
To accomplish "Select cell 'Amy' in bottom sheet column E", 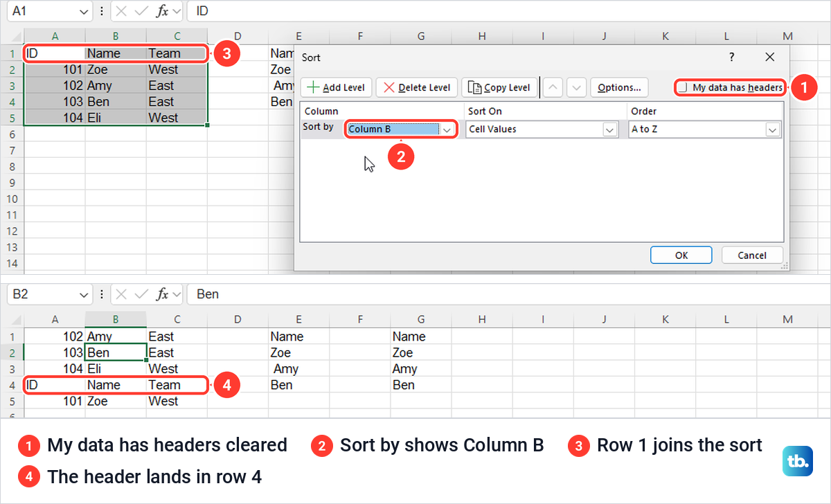I will (298, 368).
